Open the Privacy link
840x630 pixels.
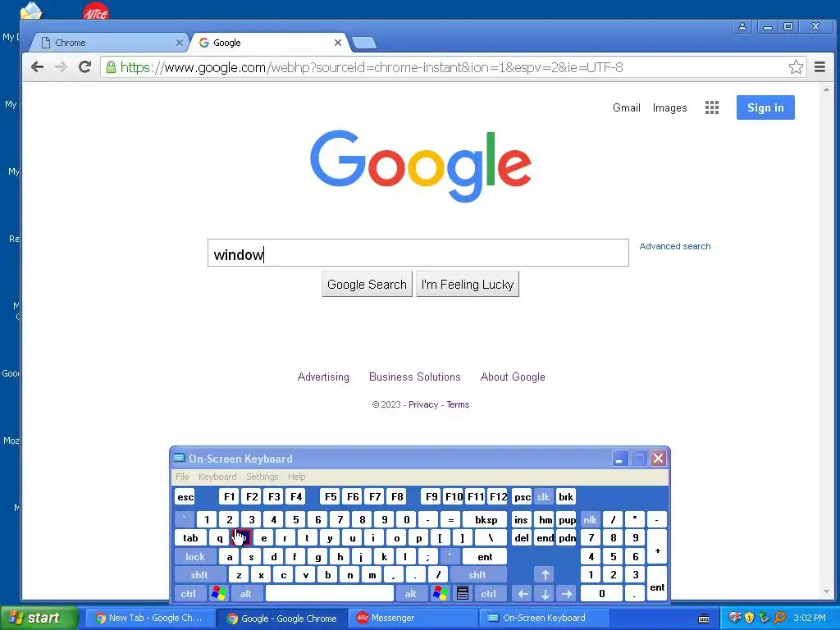(x=423, y=404)
